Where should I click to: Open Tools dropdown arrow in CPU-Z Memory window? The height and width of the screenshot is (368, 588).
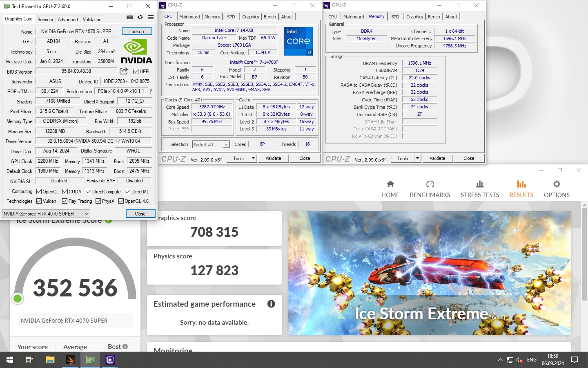pyautogui.click(x=417, y=158)
